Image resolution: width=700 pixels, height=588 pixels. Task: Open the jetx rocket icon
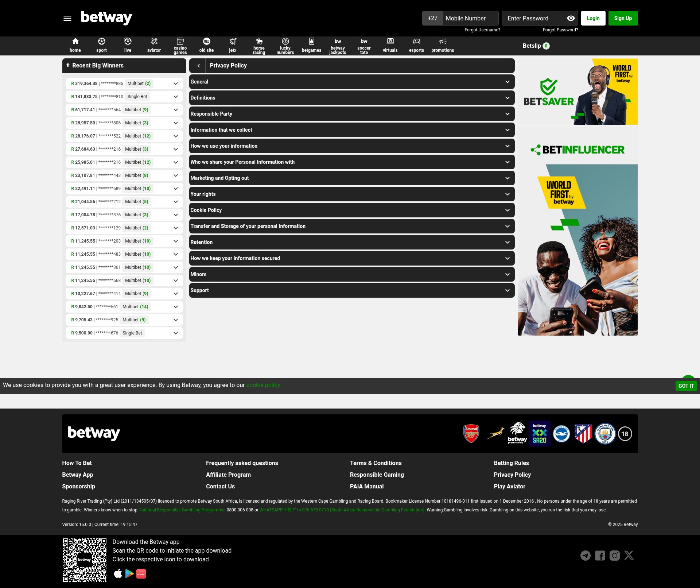[x=233, y=41]
